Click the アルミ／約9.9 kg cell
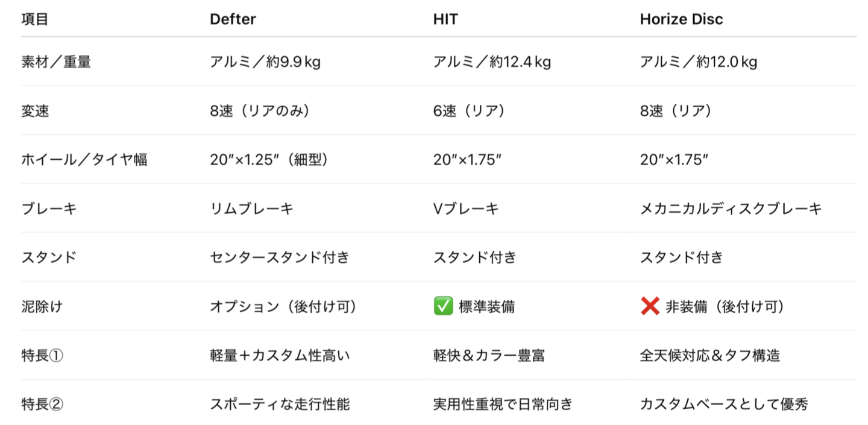 tap(265, 62)
